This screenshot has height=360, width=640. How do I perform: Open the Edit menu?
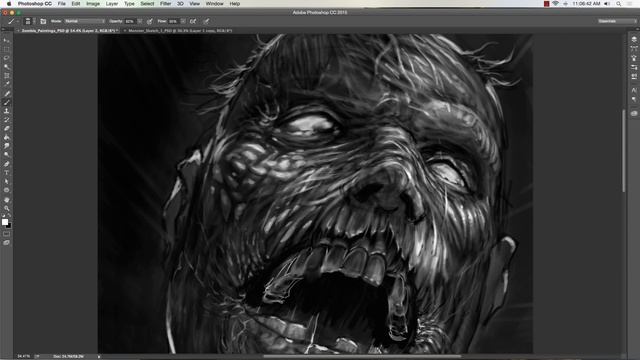point(76,4)
